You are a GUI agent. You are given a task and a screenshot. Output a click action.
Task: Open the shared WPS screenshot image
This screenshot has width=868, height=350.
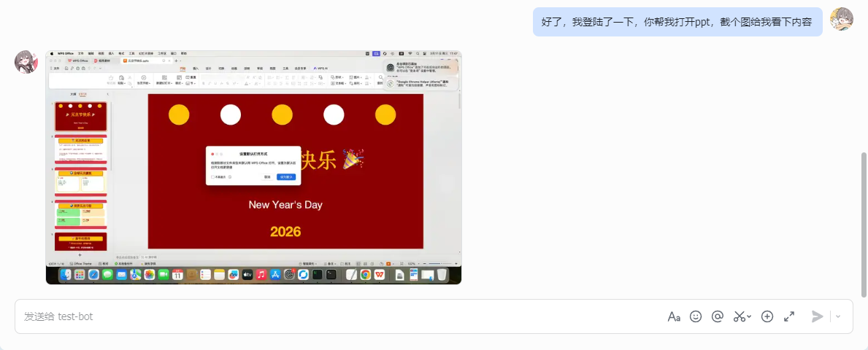(253, 167)
